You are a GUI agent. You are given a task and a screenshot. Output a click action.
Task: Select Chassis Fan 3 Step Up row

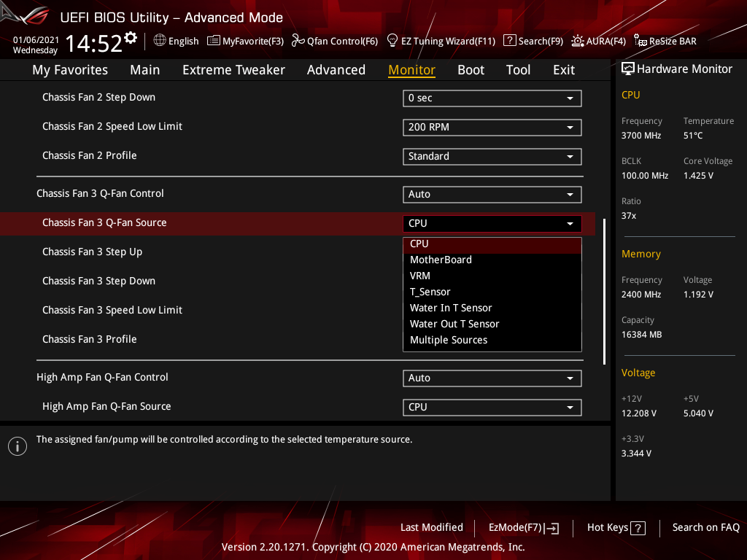pos(93,252)
